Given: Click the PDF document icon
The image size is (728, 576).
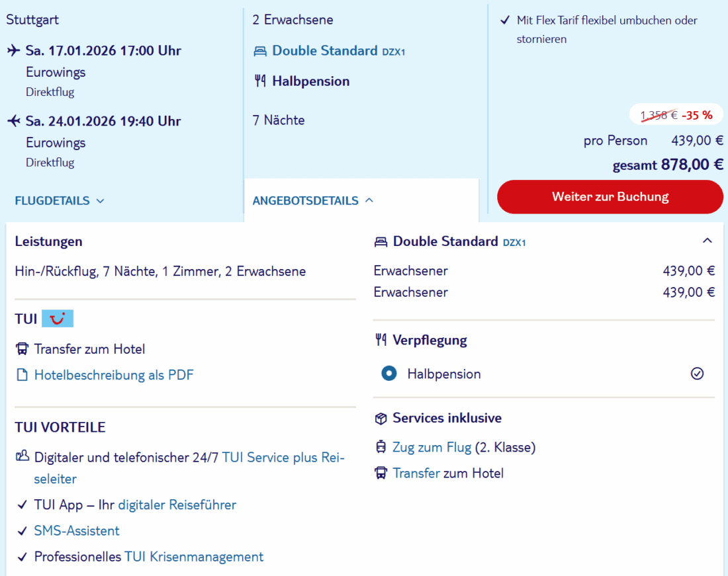Looking at the screenshot, I should tap(23, 376).
